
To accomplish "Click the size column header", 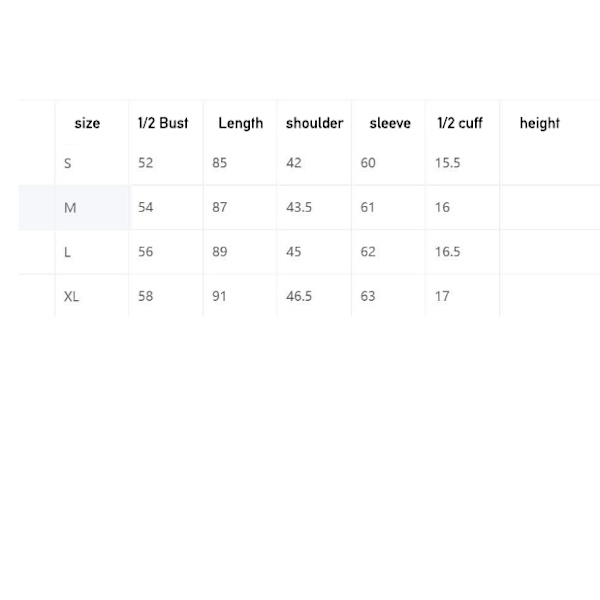I will pos(87,123).
